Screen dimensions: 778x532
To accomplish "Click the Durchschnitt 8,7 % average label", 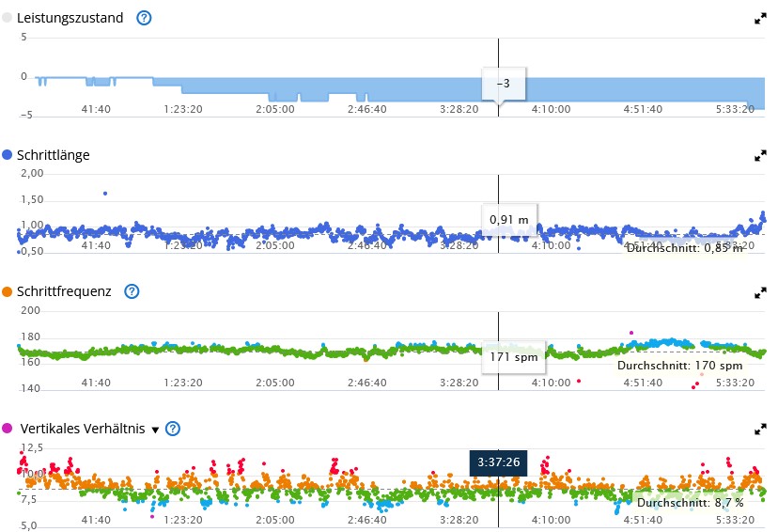I will pyautogui.click(x=690, y=503).
